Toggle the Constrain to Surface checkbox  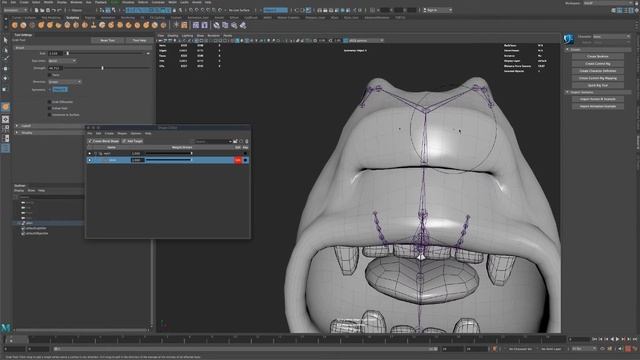[x=49, y=115]
